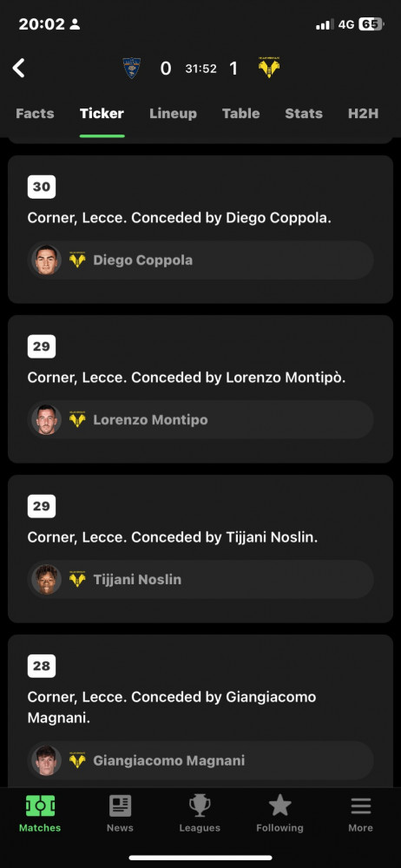Open Diego Coppola player profile

click(x=200, y=260)
